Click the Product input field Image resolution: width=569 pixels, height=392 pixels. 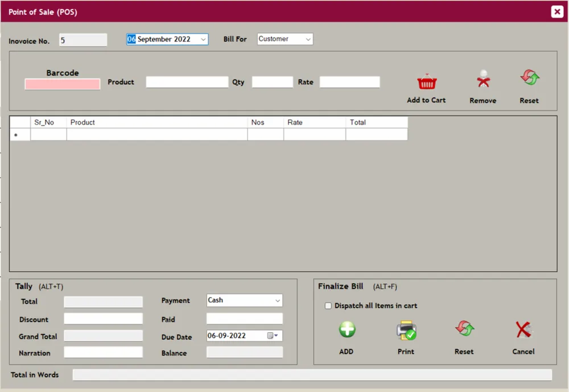[187, 82]
